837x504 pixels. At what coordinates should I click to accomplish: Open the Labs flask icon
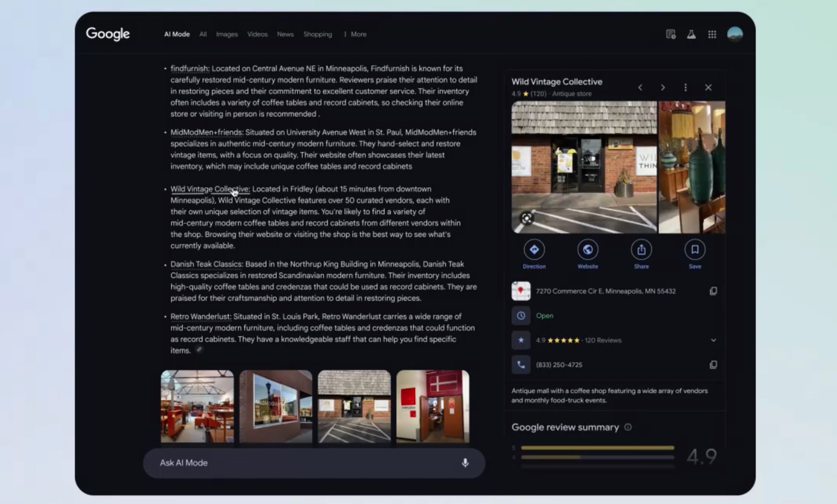click(691, 35)
